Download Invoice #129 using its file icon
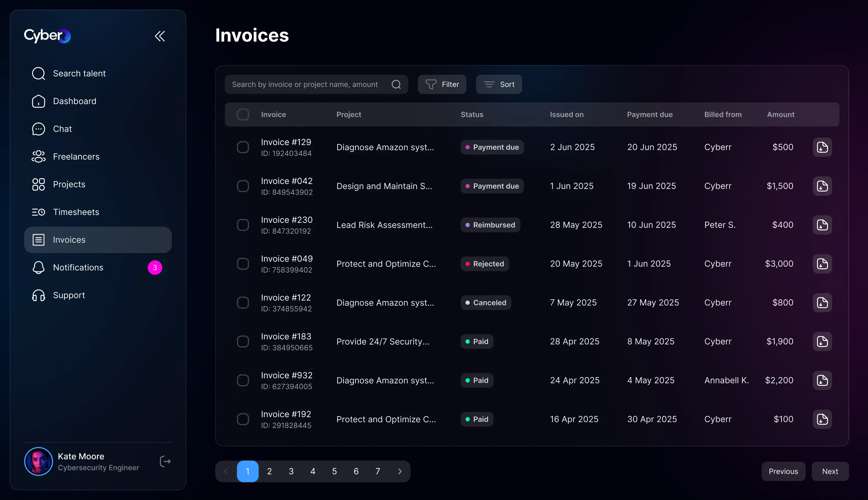868x500 pixels. [822, 147]
